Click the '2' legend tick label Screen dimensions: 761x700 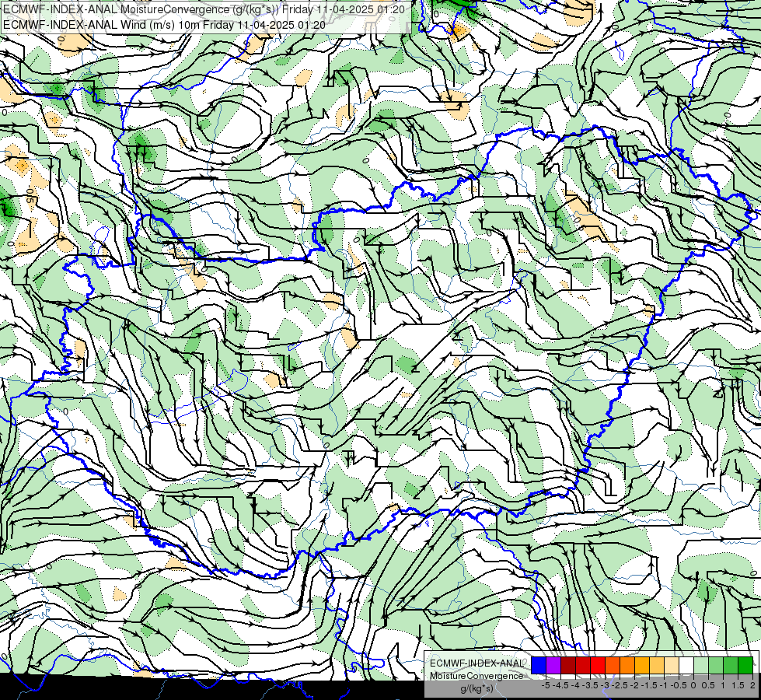[x=752, y=685]
